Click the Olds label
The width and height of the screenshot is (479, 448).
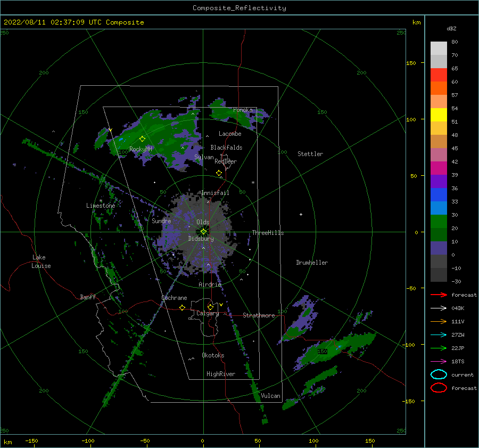pyautogui.click(x=203, y=222)
